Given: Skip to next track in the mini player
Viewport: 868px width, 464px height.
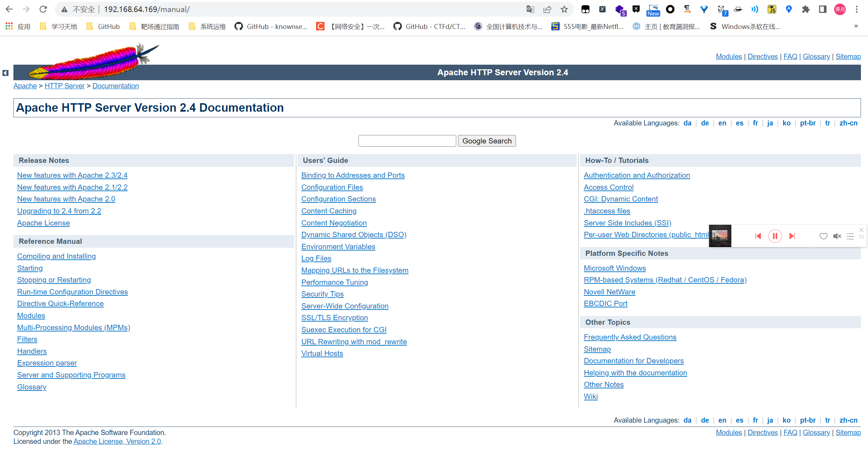Looking at the screenshot, I should [x=792, y=236].
